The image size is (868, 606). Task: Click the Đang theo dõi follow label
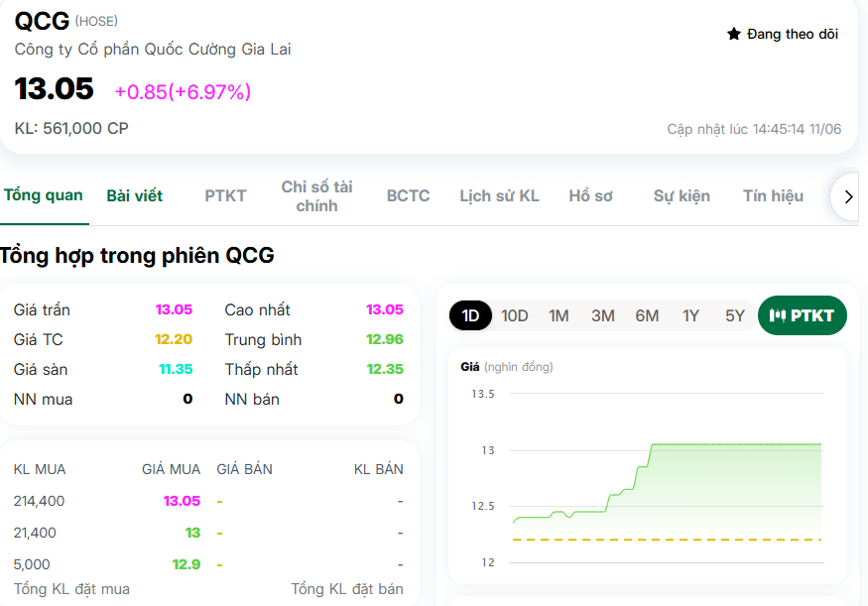click(793, 35)
